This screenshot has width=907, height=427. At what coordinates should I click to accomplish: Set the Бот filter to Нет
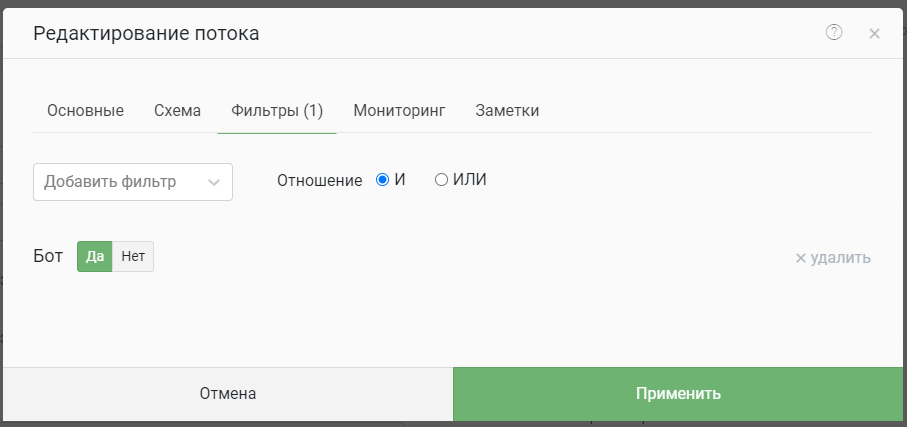pos(133,256)
